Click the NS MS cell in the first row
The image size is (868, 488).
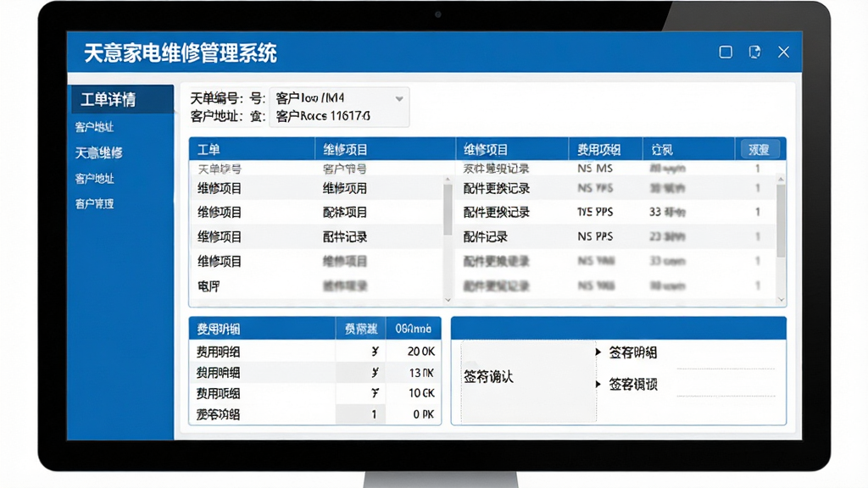coord(595,169)
